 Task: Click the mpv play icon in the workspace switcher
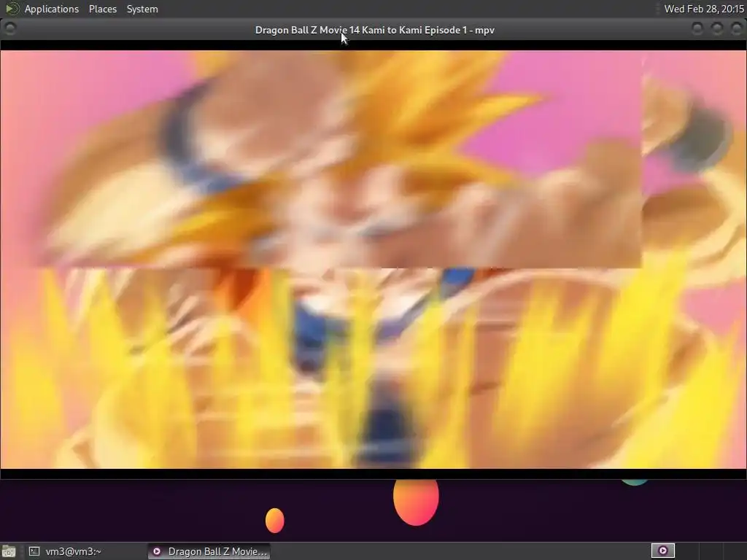pyautogui.click(x=662, y=551)
